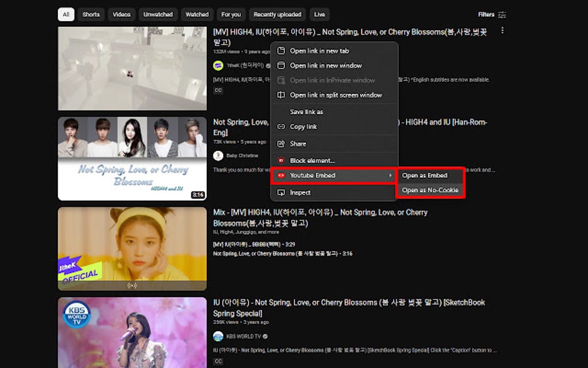Select Save link as from the context menu

(x=307, y=111)
